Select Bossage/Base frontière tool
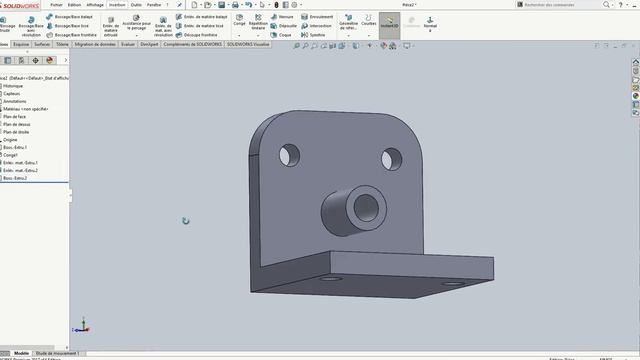Viewport: 640px width, 360px height. (x=71, y=35)
